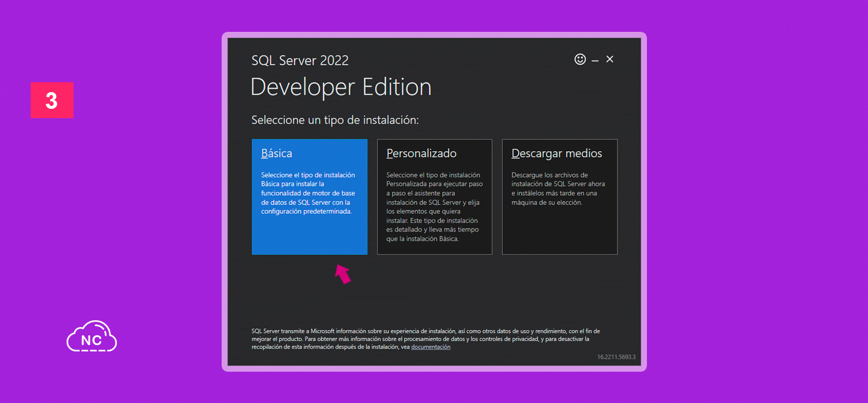The image size is (868, 403).
Task: Select the Básica installation type
Action: coord(310,197)
